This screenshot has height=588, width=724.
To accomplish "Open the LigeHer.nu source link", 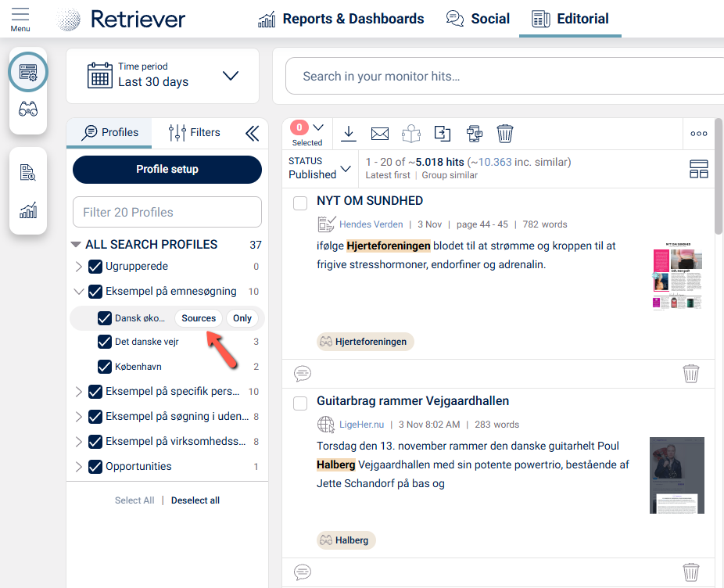I will click(x=361, y=425).
